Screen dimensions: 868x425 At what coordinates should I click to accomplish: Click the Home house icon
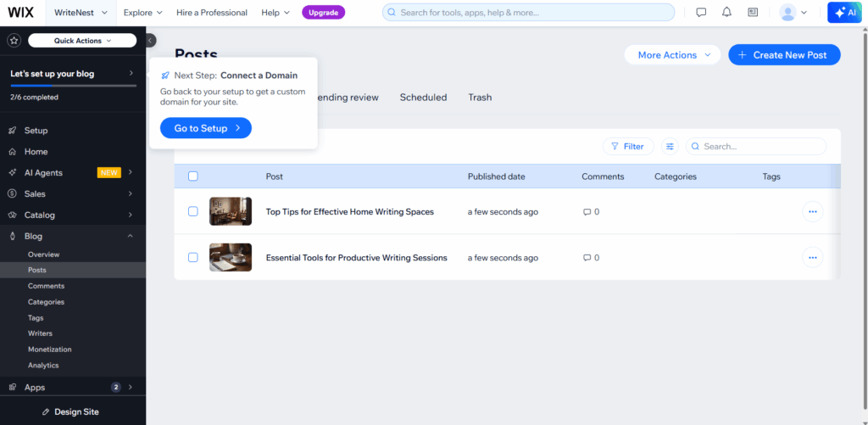tap(12, 152)
